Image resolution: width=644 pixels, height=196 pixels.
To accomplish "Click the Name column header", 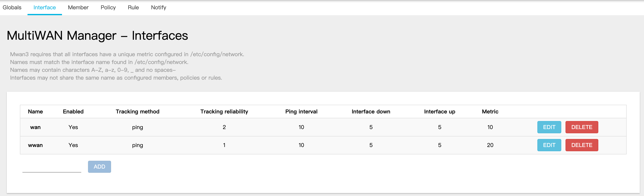I will click(x=35, y=112).
